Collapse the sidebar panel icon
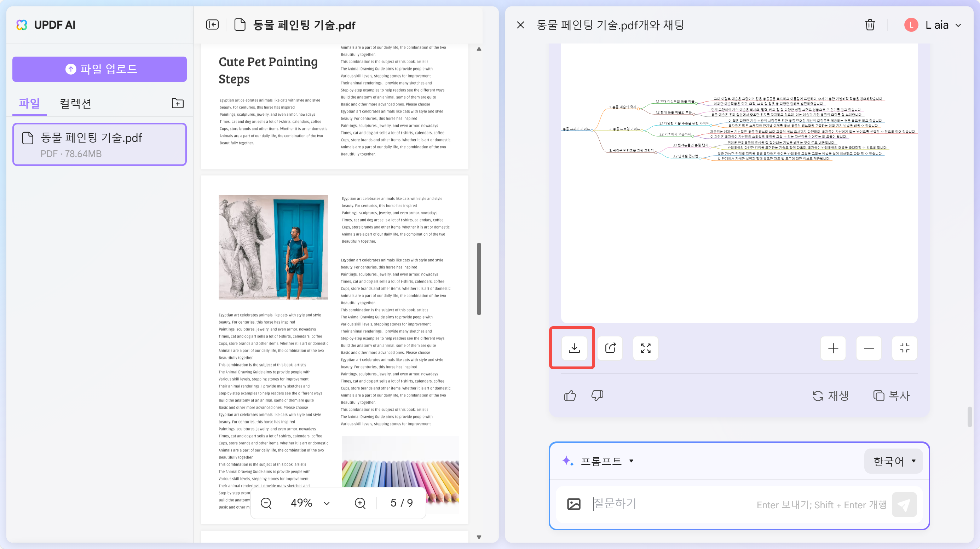The image size is (980, 549). pos(212,25)
